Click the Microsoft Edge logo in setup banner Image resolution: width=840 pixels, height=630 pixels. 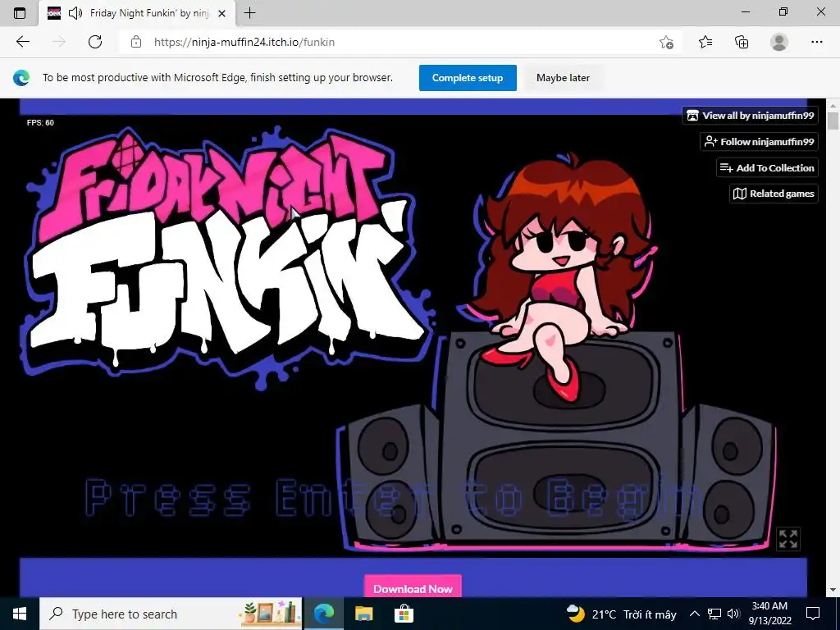(x=21, y=78)
